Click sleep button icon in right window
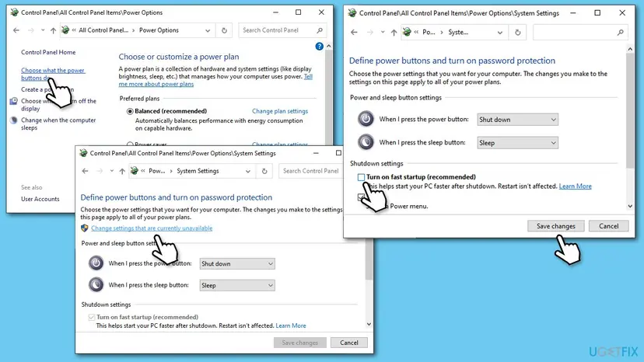This screenshot has width=644, height=362. point(366,142)
